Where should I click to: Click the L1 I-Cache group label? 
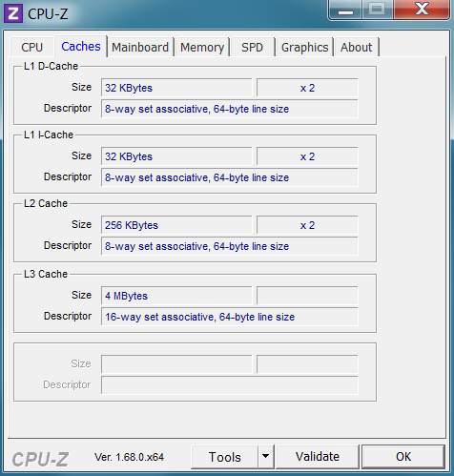[49, 135]
